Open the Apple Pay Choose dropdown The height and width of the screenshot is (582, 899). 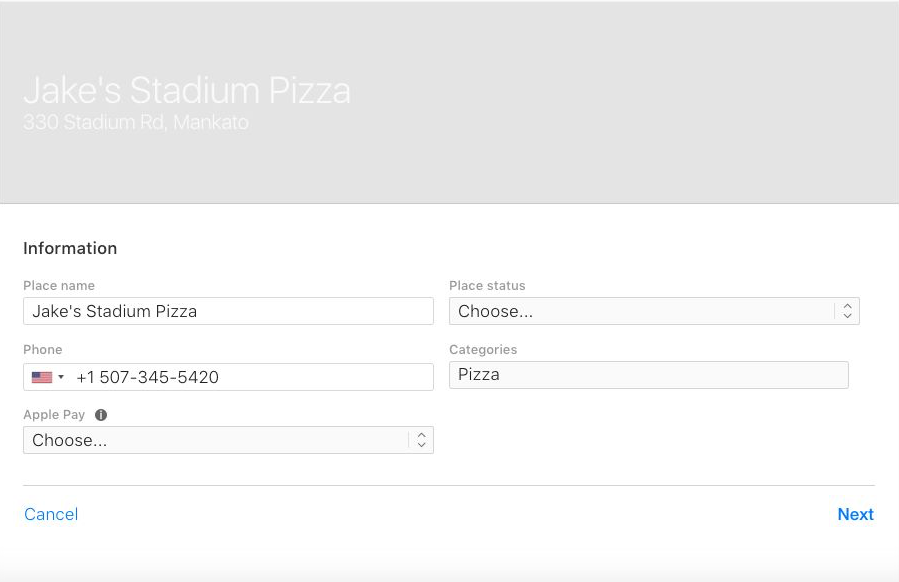(x=228, y=440)
